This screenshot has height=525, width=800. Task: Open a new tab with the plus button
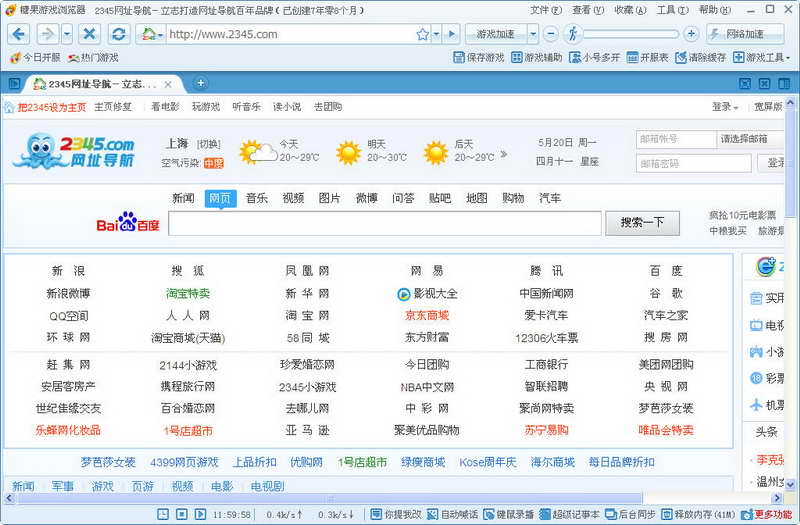[201, 83]
